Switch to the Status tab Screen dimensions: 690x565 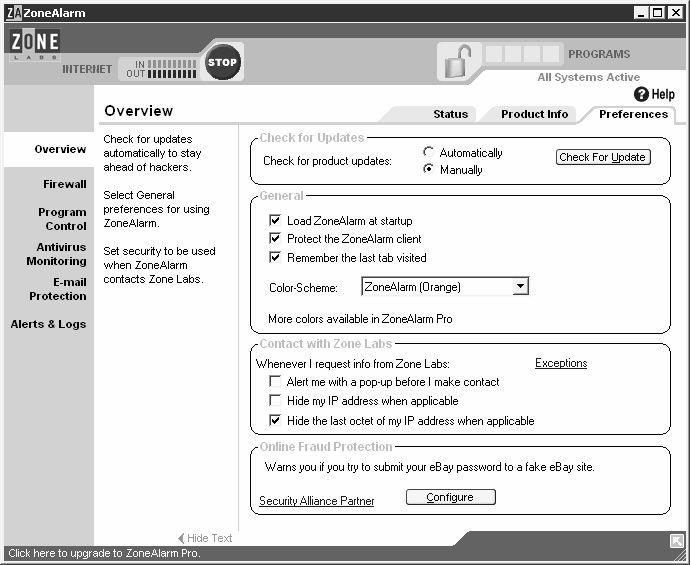point(450,114)
